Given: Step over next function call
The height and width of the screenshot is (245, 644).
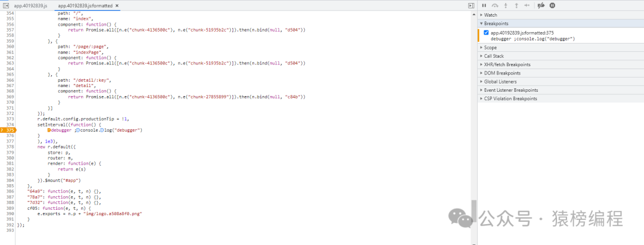Looking at the screenshot, I should coord(495,5).
